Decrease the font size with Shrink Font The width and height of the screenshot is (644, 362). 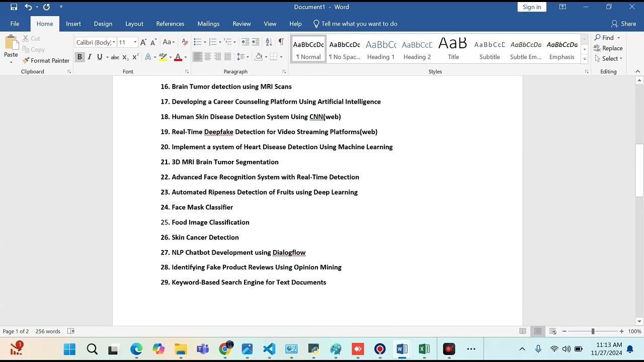pyautogui.click(x=153, y=42)
